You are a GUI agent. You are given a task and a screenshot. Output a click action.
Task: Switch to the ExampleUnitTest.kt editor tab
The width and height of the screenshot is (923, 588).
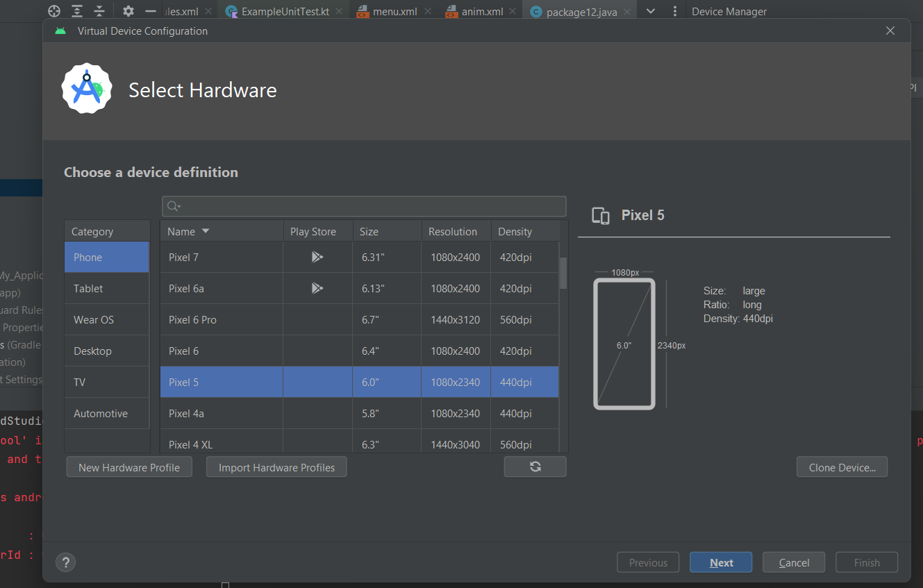[283, 11]
